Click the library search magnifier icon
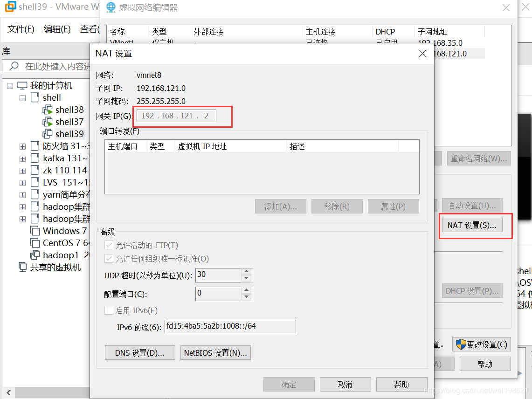The width and height of the screenshot is (532, 399). (14, 66)
